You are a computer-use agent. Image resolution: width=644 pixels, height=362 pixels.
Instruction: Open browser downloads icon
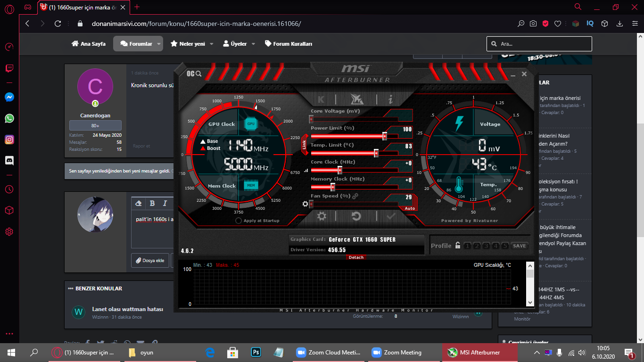(x=620, y=24)
